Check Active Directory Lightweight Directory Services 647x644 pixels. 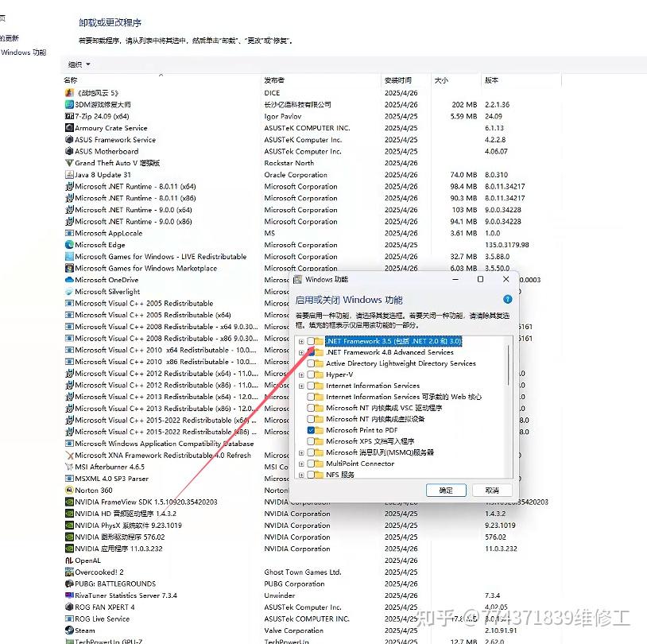click(311, 363)
